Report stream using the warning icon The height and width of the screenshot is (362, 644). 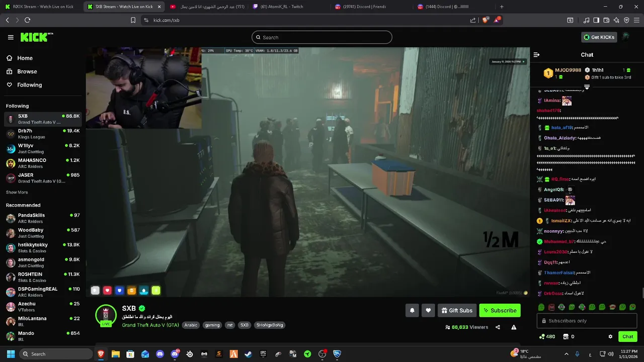coord(514,327)
